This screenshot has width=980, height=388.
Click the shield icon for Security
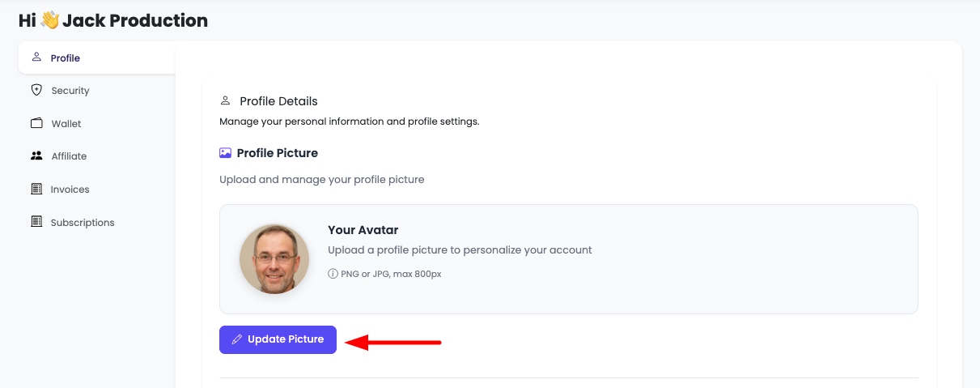[x=36, y=90]
